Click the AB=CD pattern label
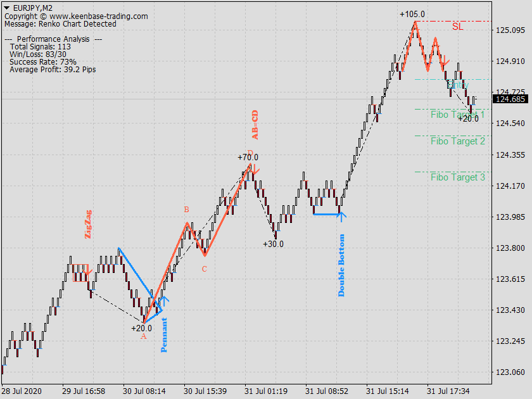Image resolution: width=532 pixels, height=399 pixels. pos(256,126)
